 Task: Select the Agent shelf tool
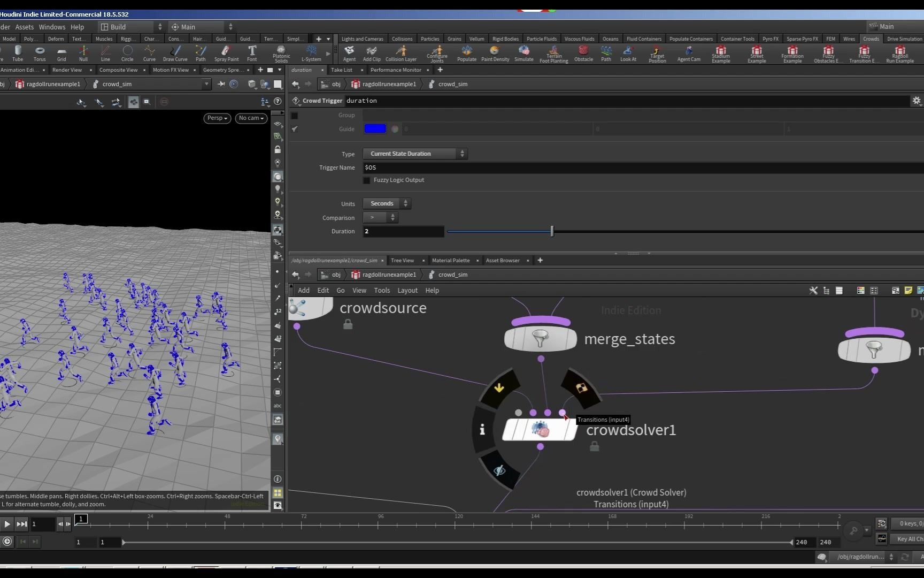349,52
